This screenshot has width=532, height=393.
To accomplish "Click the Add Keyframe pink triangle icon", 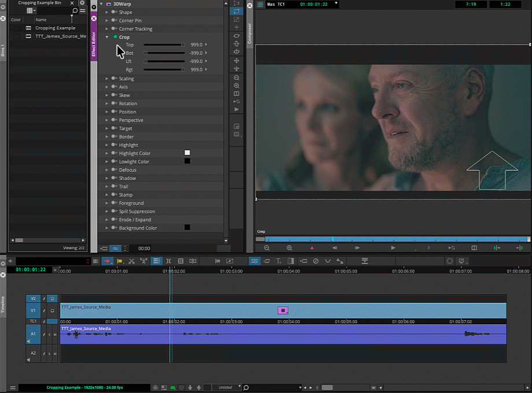I will (312, 248).
